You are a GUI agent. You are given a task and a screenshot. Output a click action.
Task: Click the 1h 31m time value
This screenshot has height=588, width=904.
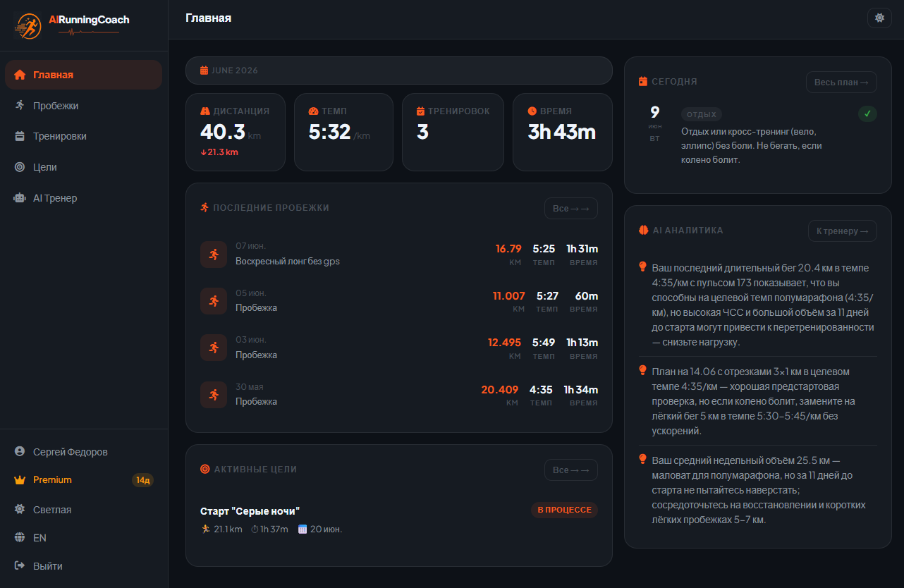pyautogui.click(x=582, y=248)
